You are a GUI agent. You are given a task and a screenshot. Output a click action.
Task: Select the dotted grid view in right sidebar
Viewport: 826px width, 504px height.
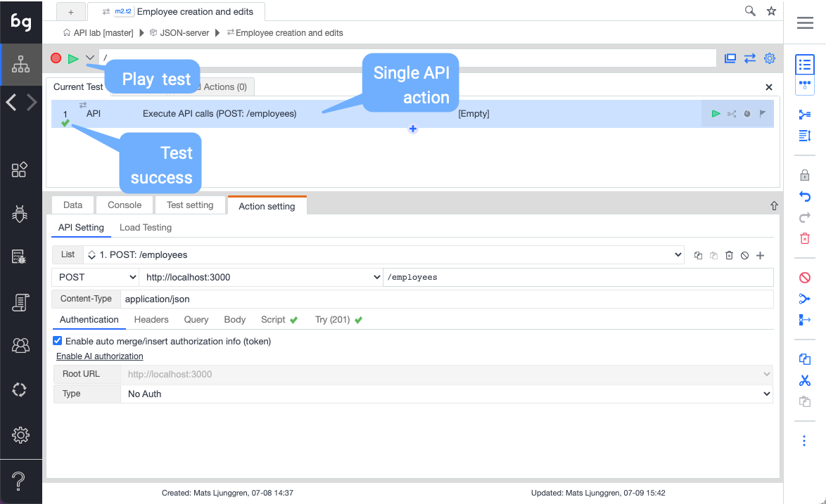[805, 84]
